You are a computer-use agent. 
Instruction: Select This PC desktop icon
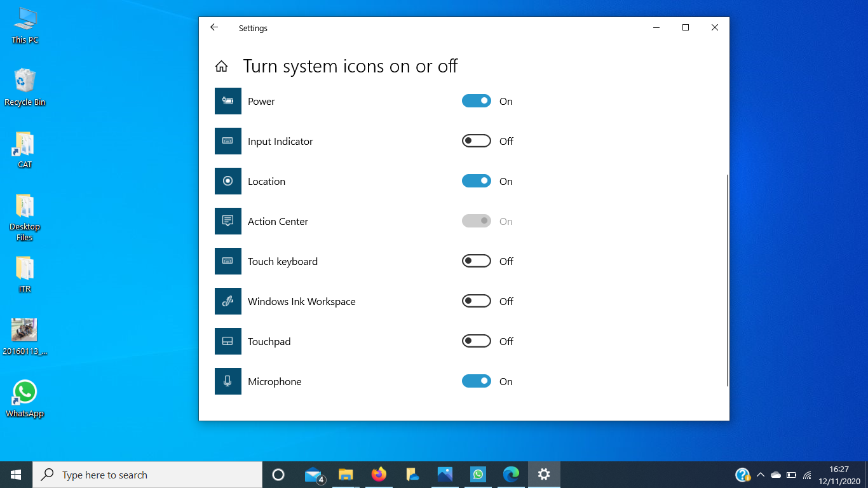pos(25,25)
